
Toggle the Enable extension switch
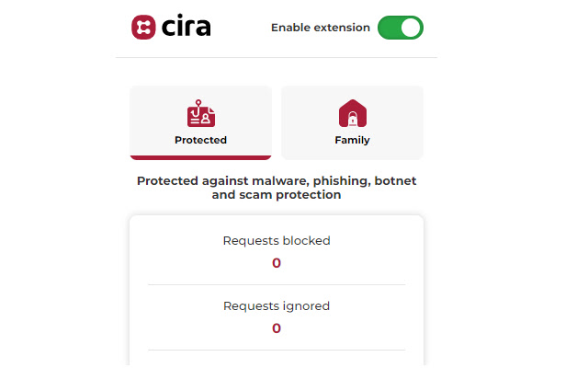click(400, 28)
